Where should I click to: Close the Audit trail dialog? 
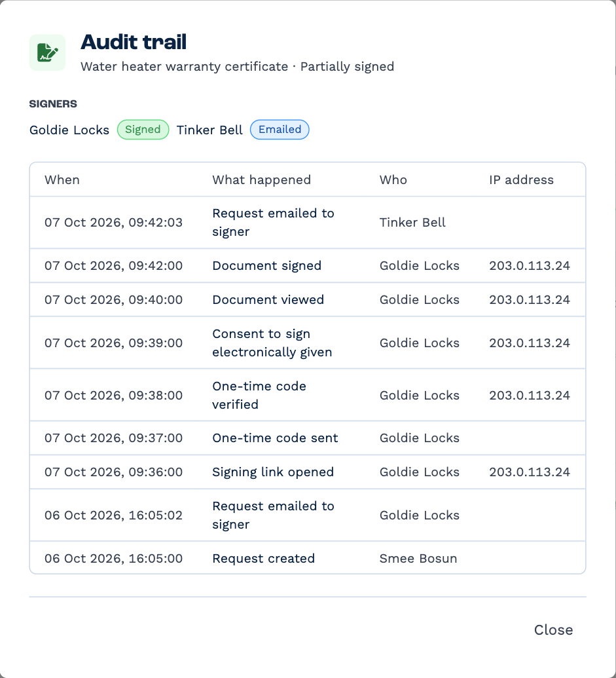[x=553, y=630]
